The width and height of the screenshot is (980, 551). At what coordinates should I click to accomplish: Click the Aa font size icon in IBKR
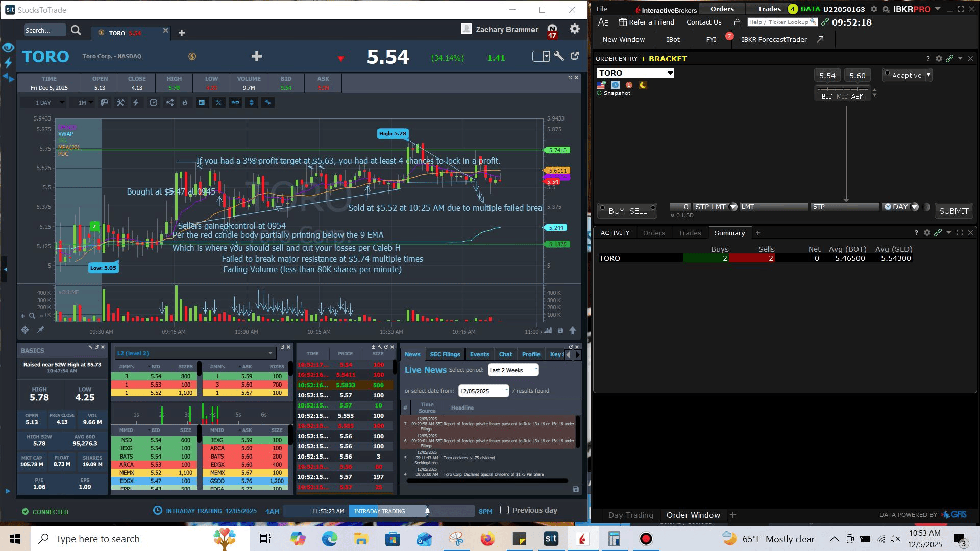[603, 22]
